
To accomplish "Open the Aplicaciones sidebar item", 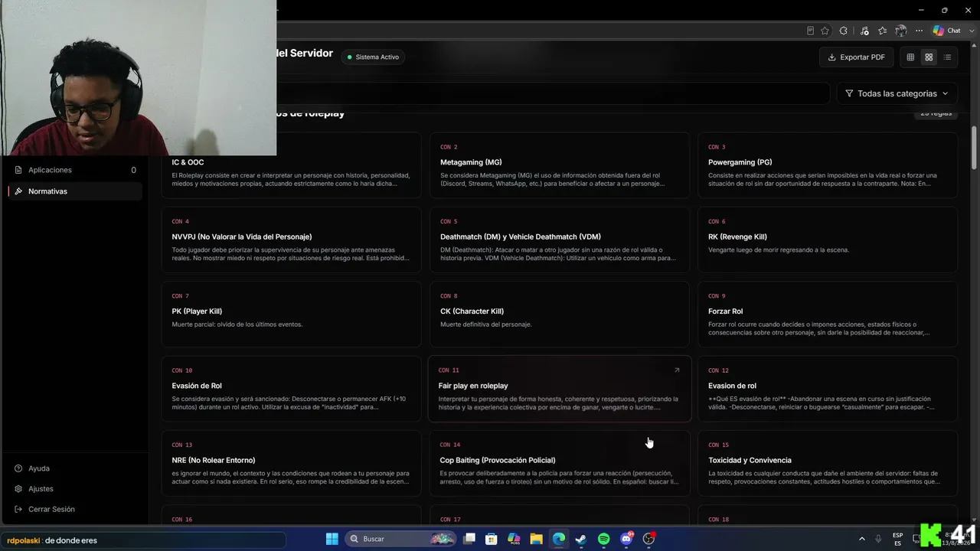I will click(x=74, y=170).
